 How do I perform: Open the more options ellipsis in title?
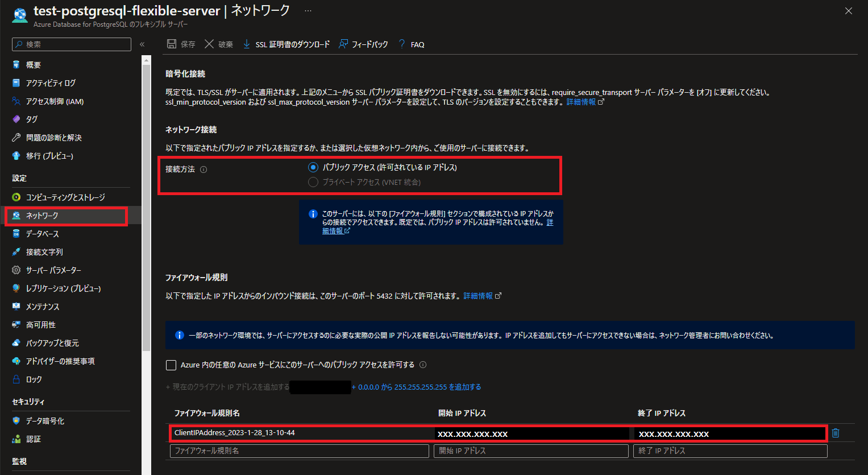coord(308,11)
